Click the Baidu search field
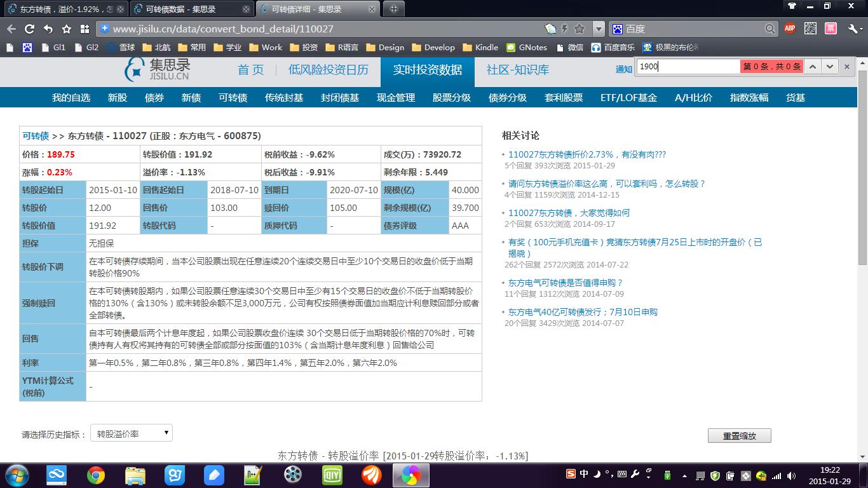Image resolution: width=868 pixels, height=488 pixels. coord(693,29)
